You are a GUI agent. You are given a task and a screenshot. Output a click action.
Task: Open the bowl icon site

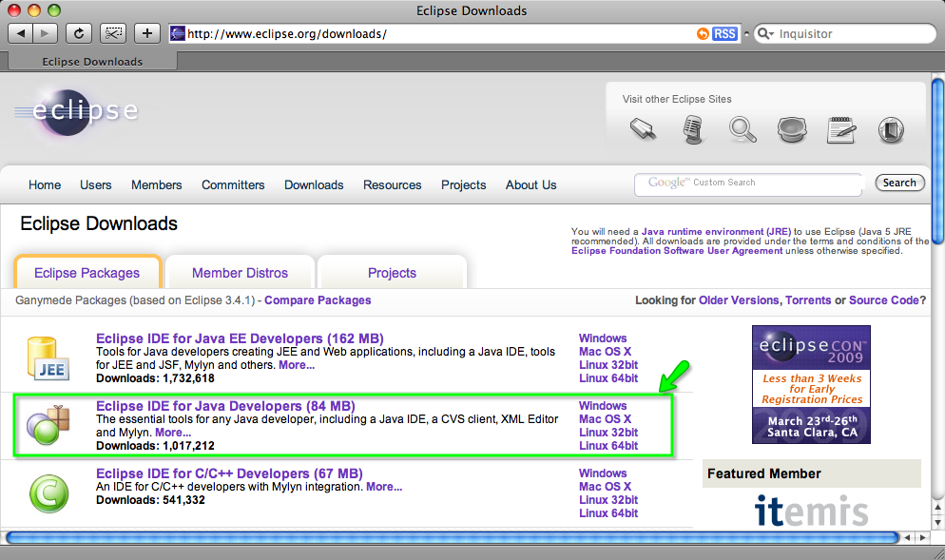(x=792, y=129)
